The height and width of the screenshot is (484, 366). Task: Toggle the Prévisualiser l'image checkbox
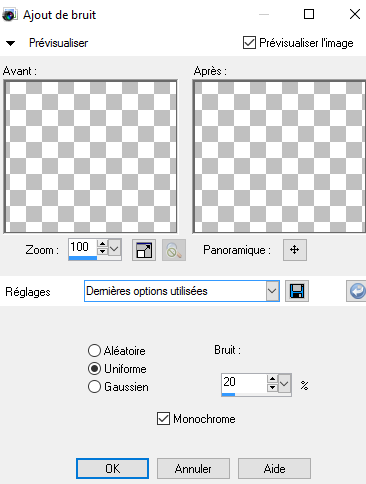click(x=249, y=43)
